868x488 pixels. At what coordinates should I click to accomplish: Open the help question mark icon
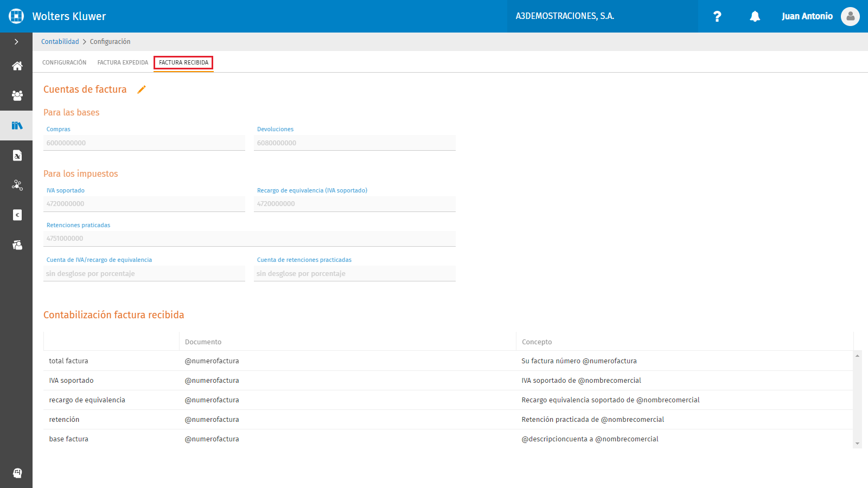pyautogui.click(x=717, y=16)
